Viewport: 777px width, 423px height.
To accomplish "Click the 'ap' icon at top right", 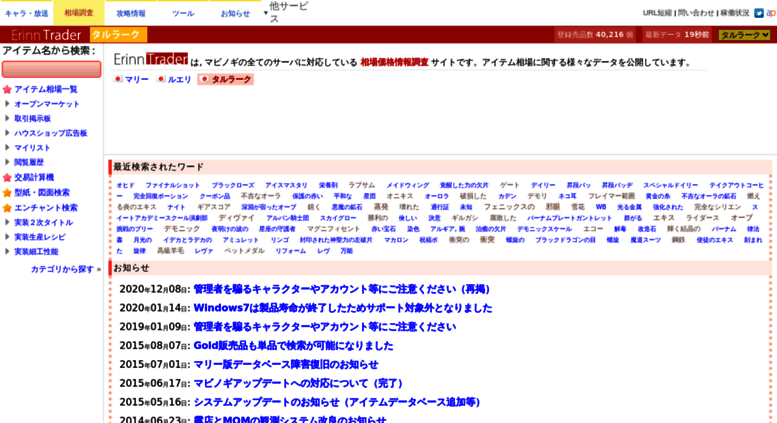I will 771,13.
